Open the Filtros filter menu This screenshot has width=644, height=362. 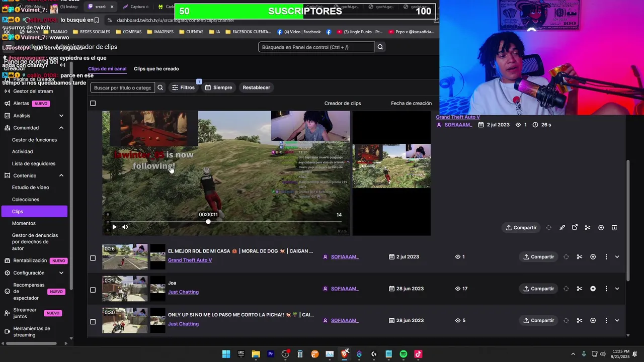183,87
